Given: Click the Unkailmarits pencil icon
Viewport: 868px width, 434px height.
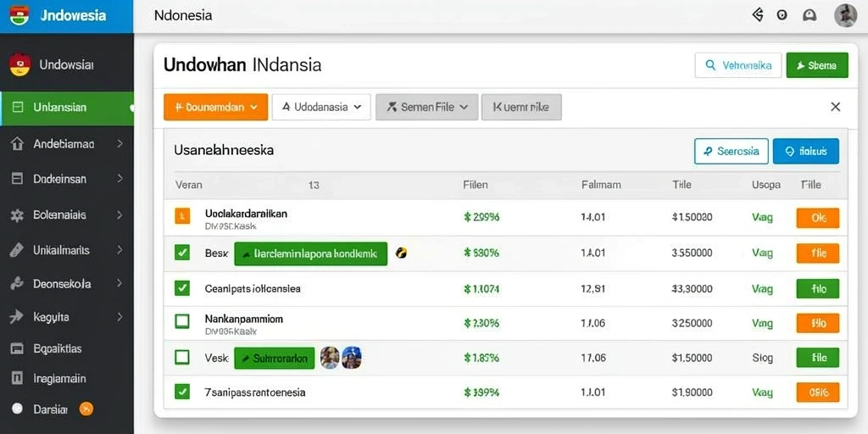Looking at the screenshot, I should click(17, 250).
